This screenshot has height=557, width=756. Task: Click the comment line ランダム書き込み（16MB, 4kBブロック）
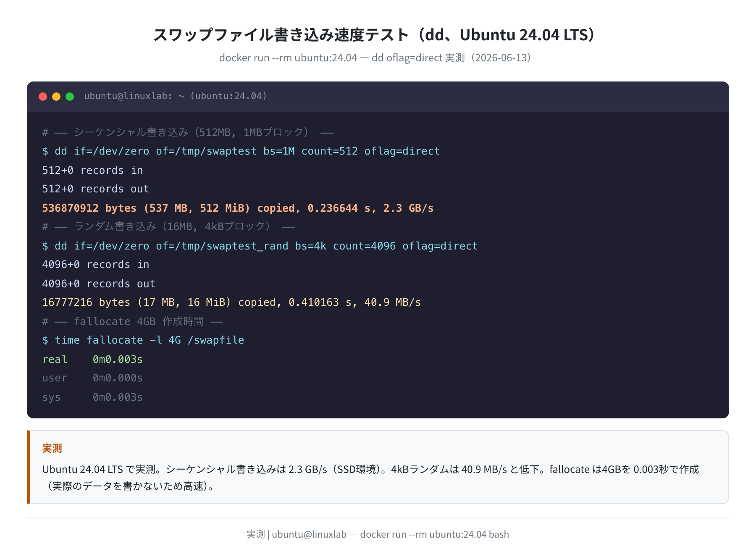pyautogui.click(x=168, y=227)
